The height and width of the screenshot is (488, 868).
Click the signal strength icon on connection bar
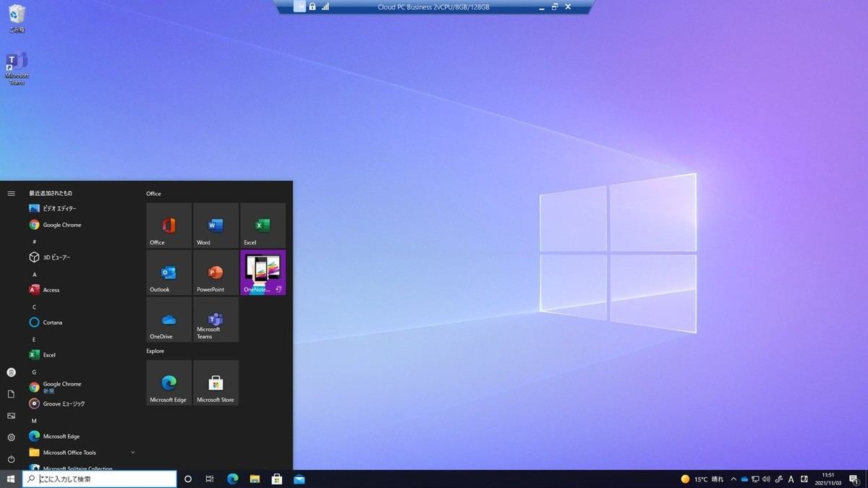pyautogui.click(x=325, y=7)
